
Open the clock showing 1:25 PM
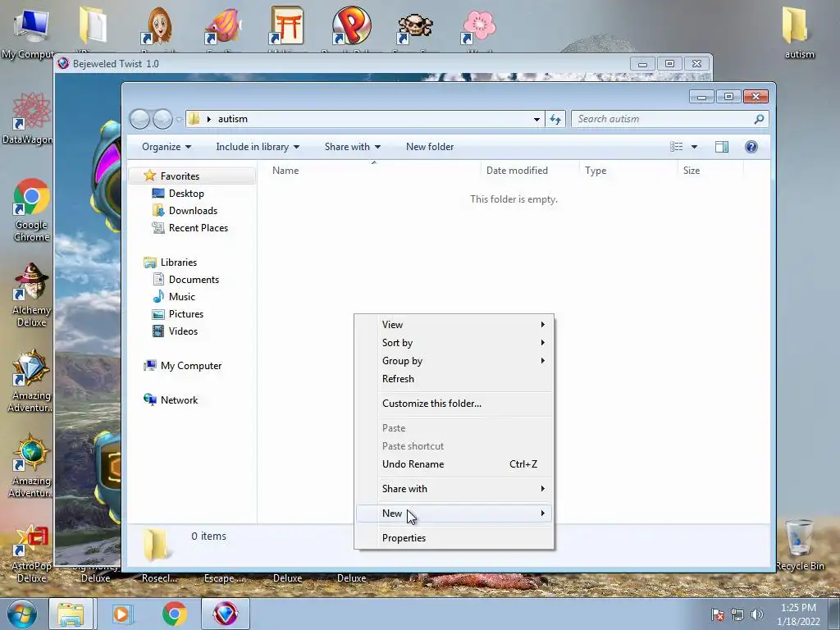click(x=798, y=614)
